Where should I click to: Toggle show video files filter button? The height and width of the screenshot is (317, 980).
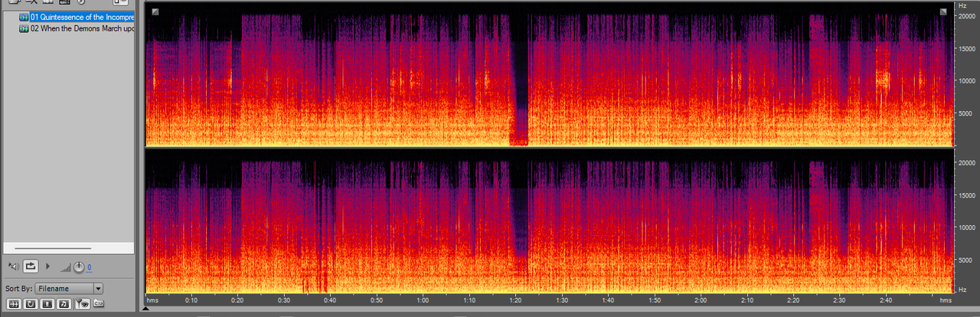47,304
